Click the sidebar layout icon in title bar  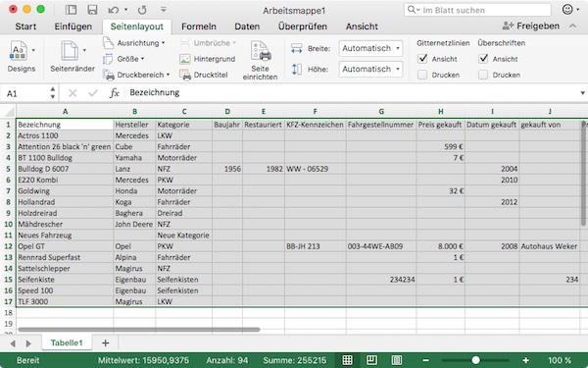point(71,10)
